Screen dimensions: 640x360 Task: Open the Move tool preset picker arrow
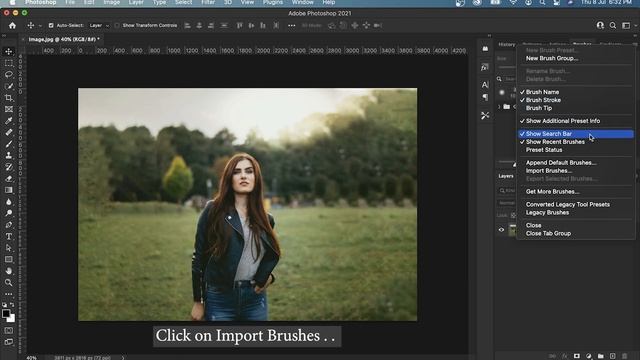pos(40,26)
